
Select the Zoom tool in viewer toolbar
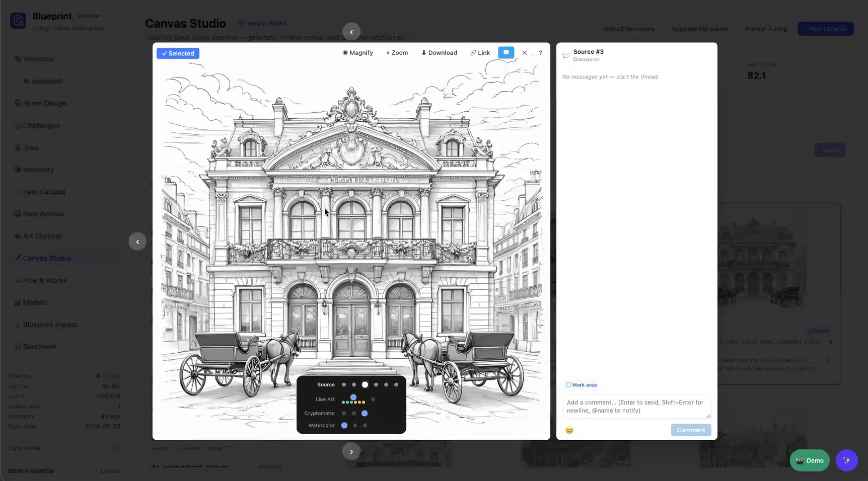click(x=397, y=53)
